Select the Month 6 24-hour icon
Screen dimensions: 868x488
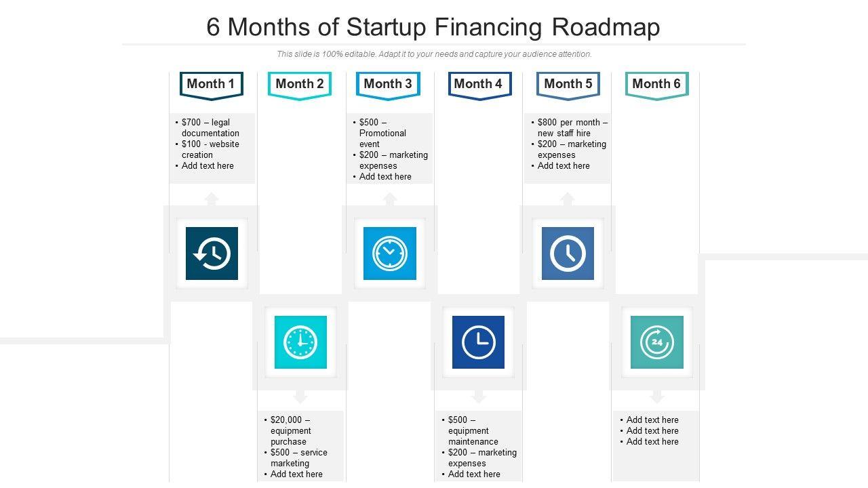tap(656, 342)
